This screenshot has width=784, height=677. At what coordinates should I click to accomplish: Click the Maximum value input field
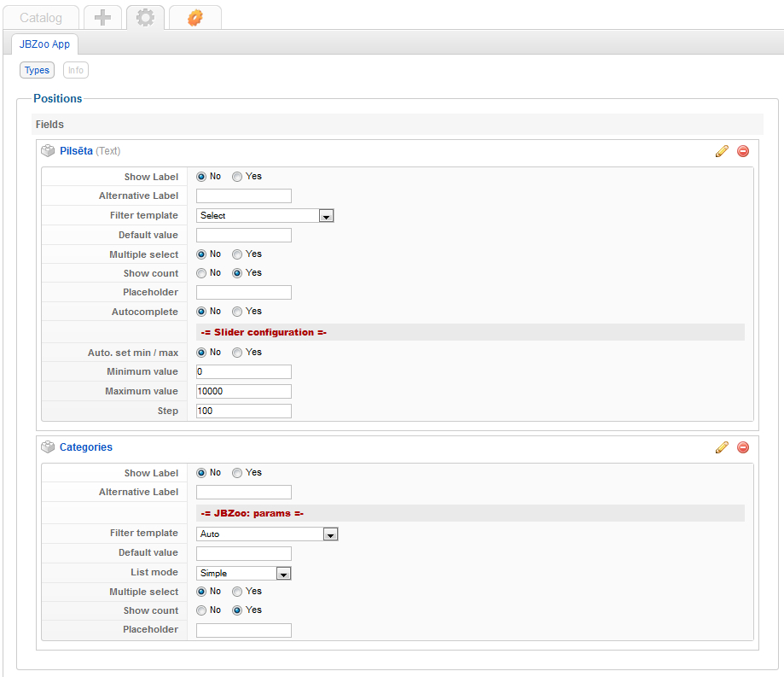244,392
